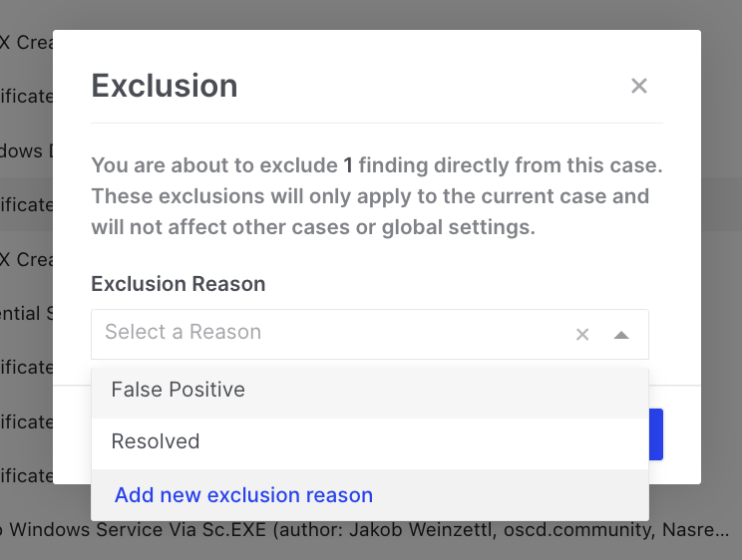Image resolution: width=742 pixels, height=560 pixels.
Task: Collapse the reason dropdown with the caret arrow
Action: [621, 335]
